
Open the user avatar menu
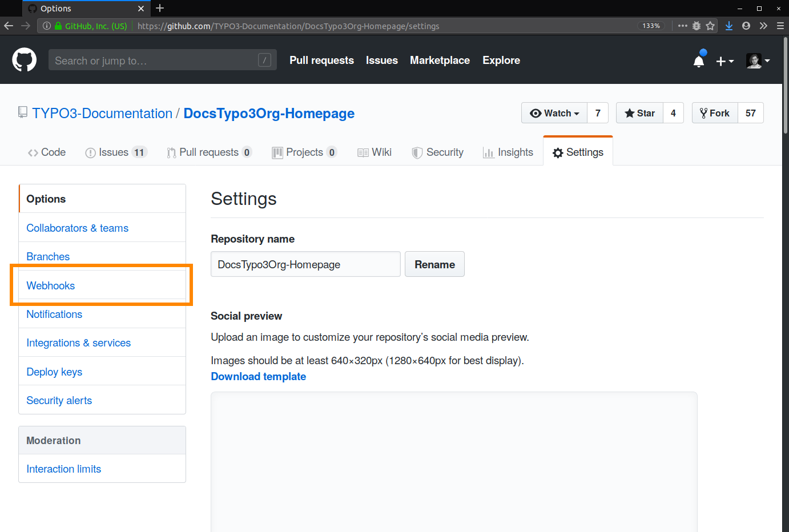[x=758, y=61]
